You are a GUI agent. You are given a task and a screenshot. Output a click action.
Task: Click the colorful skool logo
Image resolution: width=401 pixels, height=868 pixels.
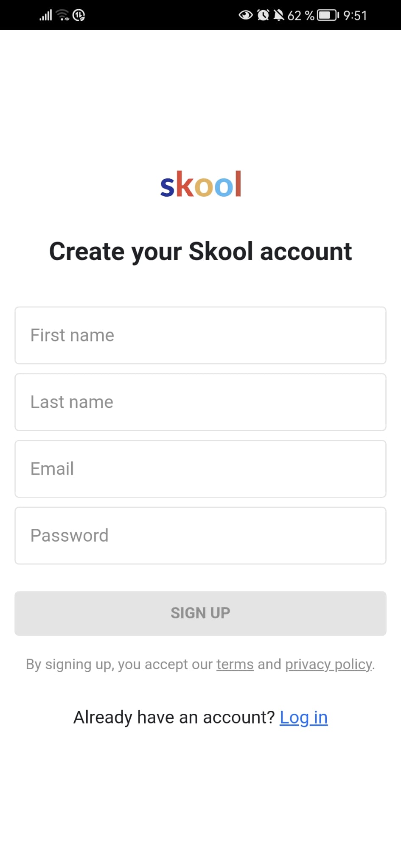(201, 184)
